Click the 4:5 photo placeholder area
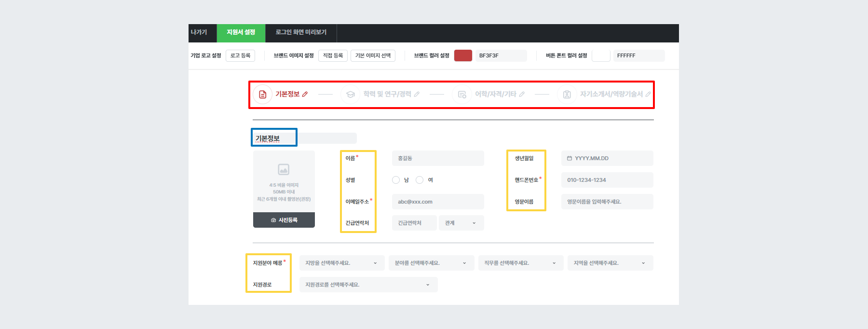868x329 pixels. [x=284, y=181]
